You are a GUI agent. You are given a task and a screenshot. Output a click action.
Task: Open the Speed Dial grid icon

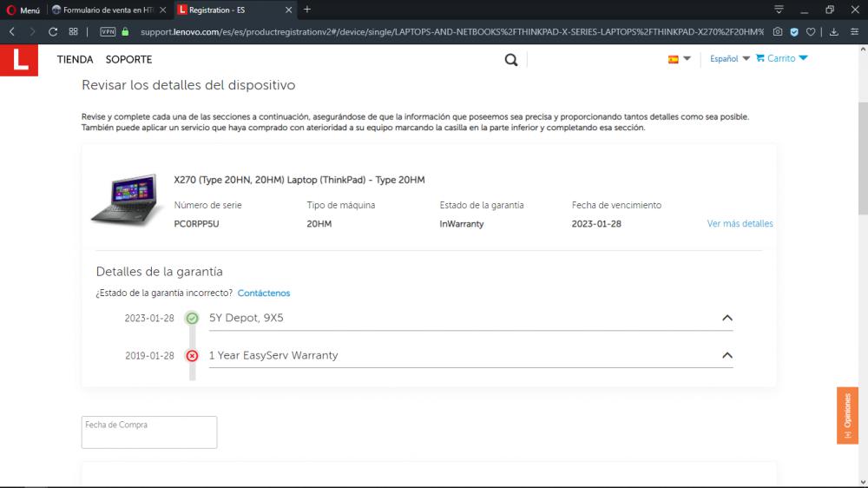73,31
